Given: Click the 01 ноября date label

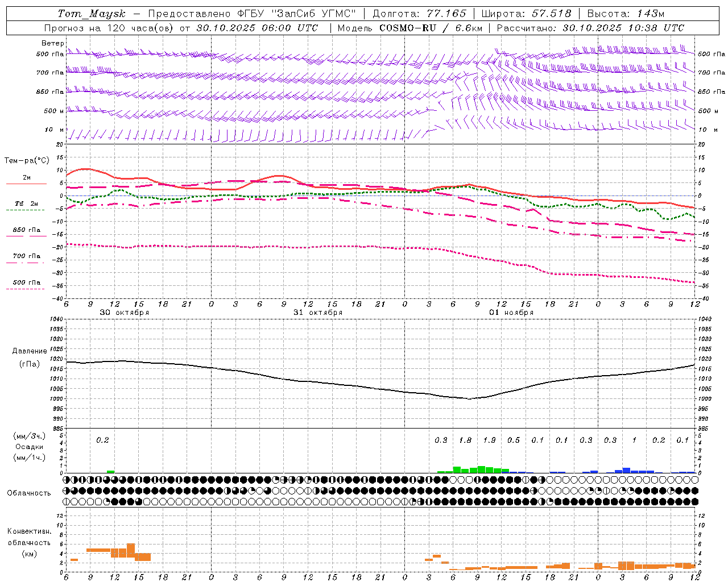Looking at the screenshot, I should point(511,313).
